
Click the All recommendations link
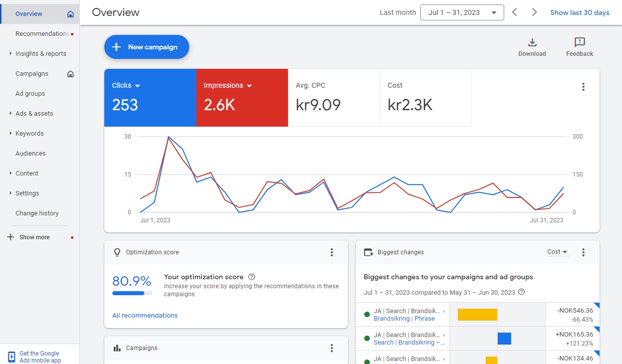(145, 316)
